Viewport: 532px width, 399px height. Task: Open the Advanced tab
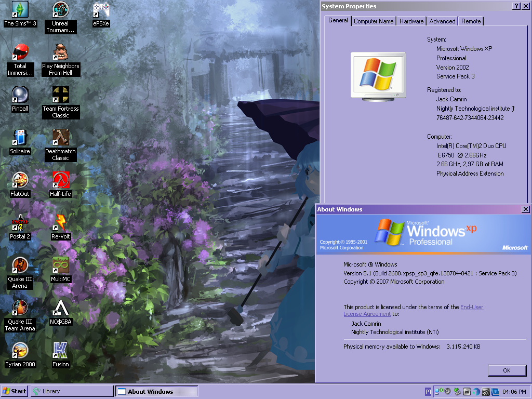click(x=443, y=21)
